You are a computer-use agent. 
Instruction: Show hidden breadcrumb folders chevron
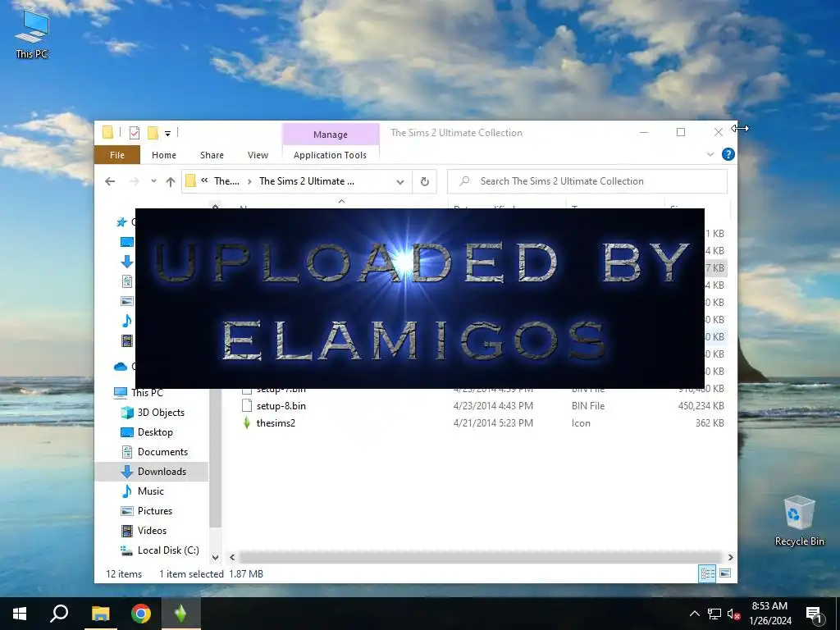[204, 180]
